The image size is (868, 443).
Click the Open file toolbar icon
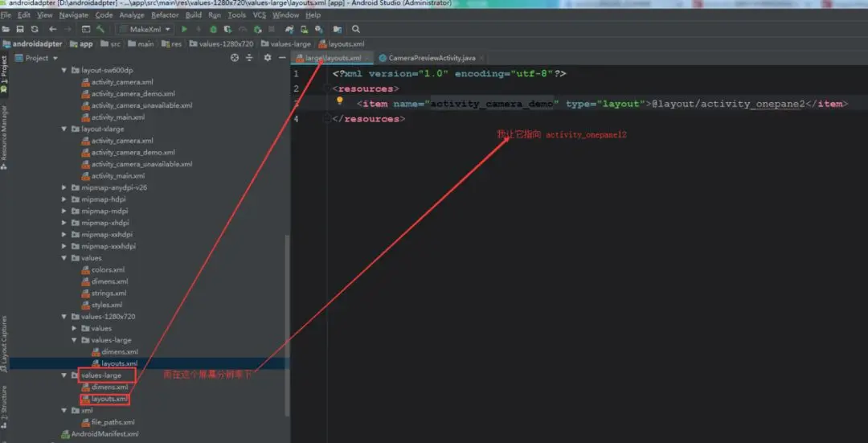pyautogui.click(x=6, y=30)
